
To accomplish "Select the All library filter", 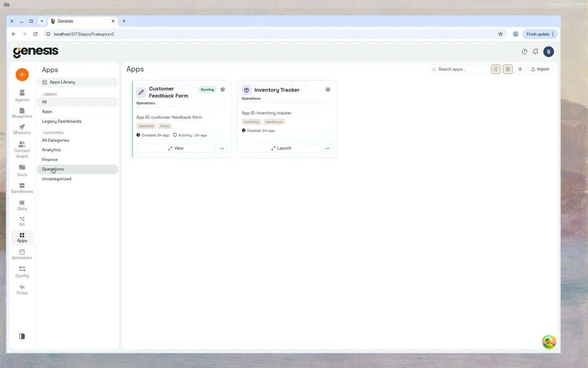I will (x=77, y=102).
